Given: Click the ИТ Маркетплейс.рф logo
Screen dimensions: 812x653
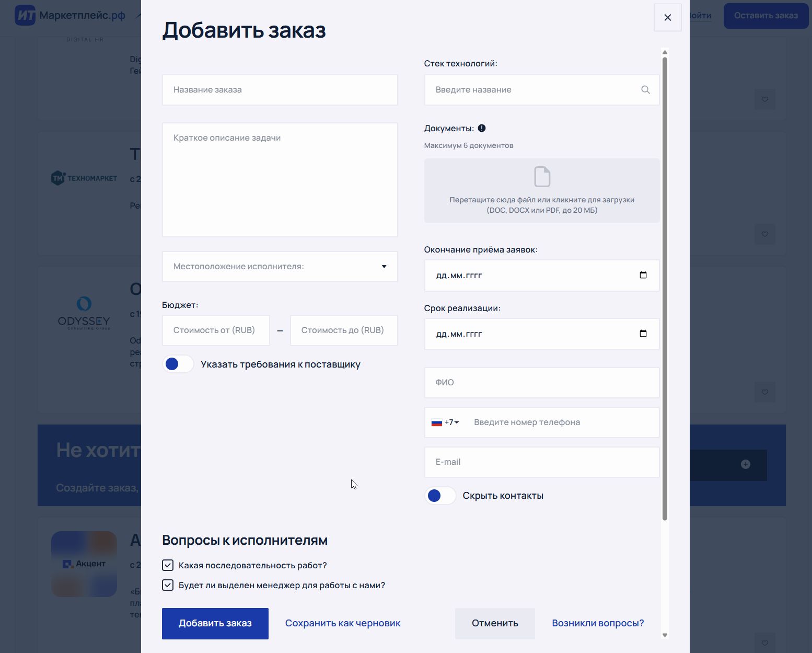Looking at the screenshot, I should tap(68, 16).
